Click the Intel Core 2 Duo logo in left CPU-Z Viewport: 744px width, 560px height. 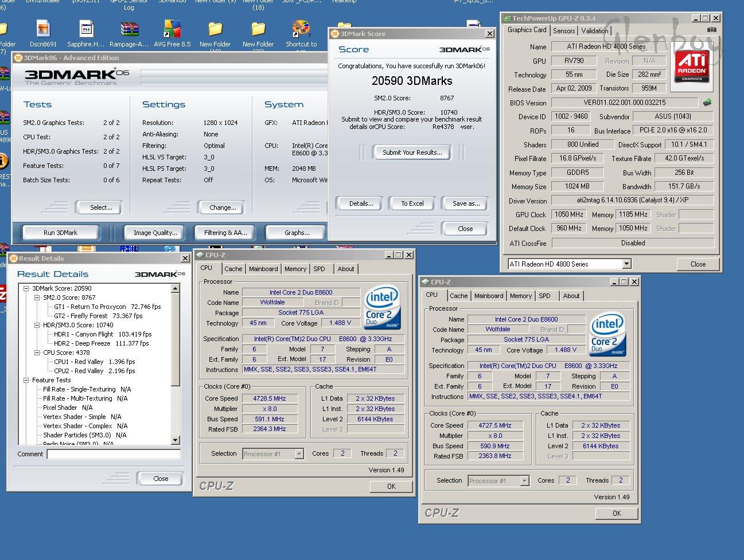[383, 307]
